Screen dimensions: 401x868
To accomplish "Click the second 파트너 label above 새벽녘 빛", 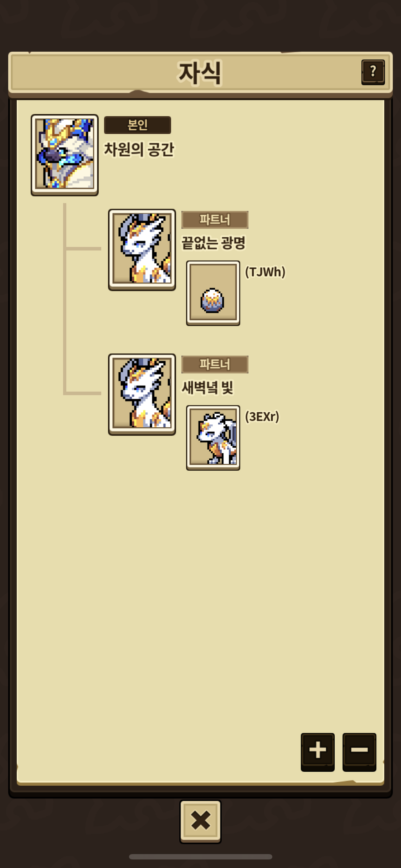I will click(x=215, y=365).
